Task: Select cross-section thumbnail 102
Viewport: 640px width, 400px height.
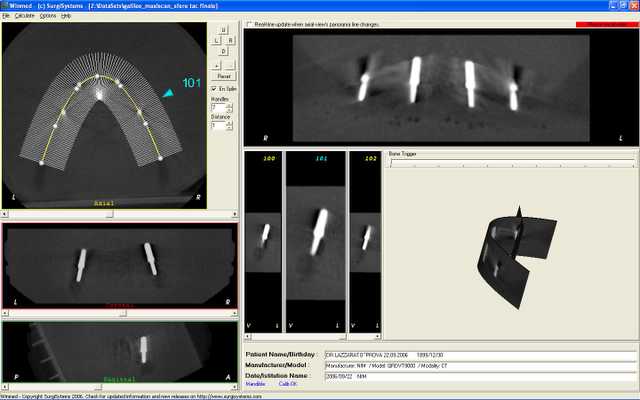Action: click(x=365, y=242)
